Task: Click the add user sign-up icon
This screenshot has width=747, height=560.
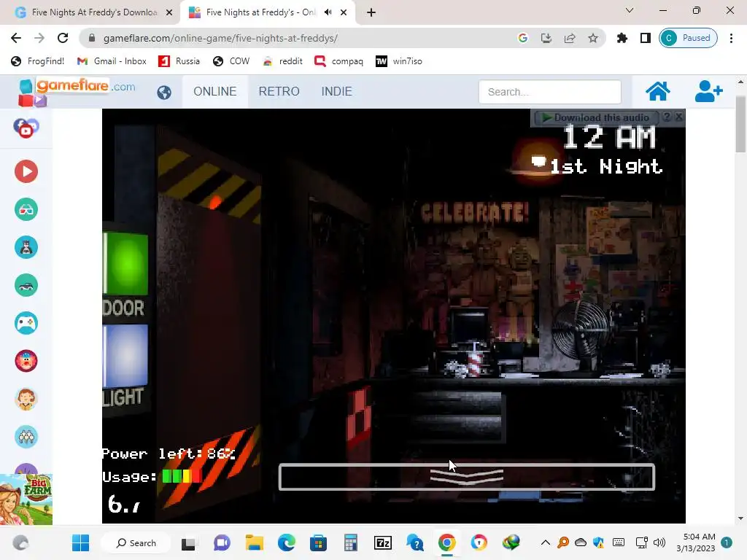Action: [x=709, y=91]
